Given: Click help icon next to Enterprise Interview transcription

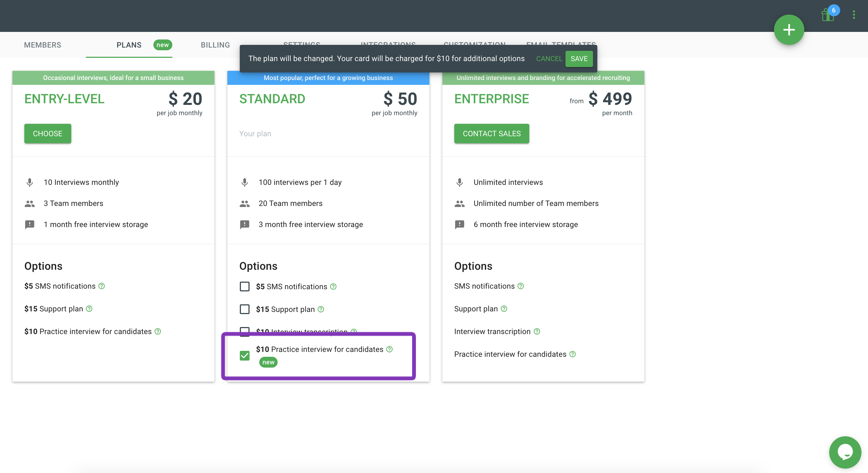Looking at the screenshot, I should click(537, 331).
